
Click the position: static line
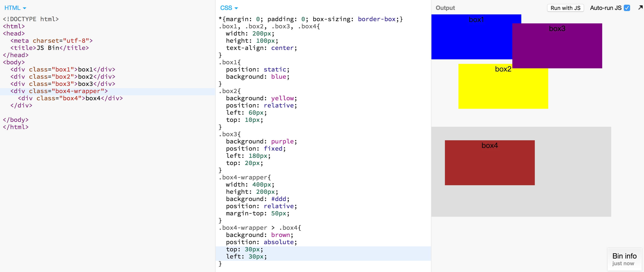pyautogui.click(x=258, y=69)
